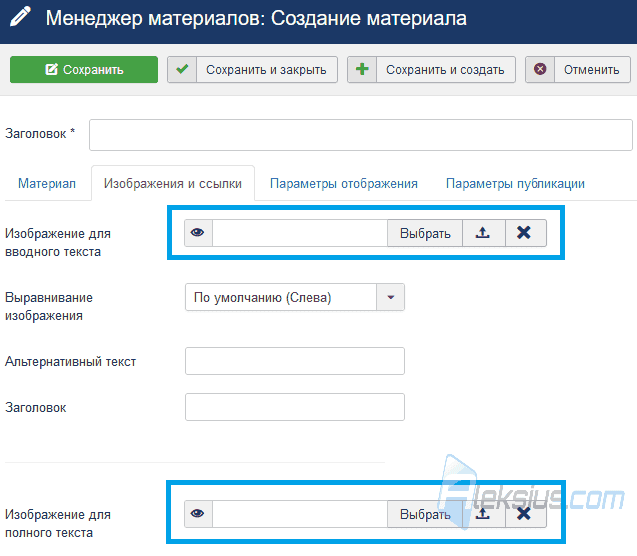This screenshot has height=556, width=637.
Task: Click Сохранить и закрыть button text
Action: pyautogui.click(x=266, y=70)
